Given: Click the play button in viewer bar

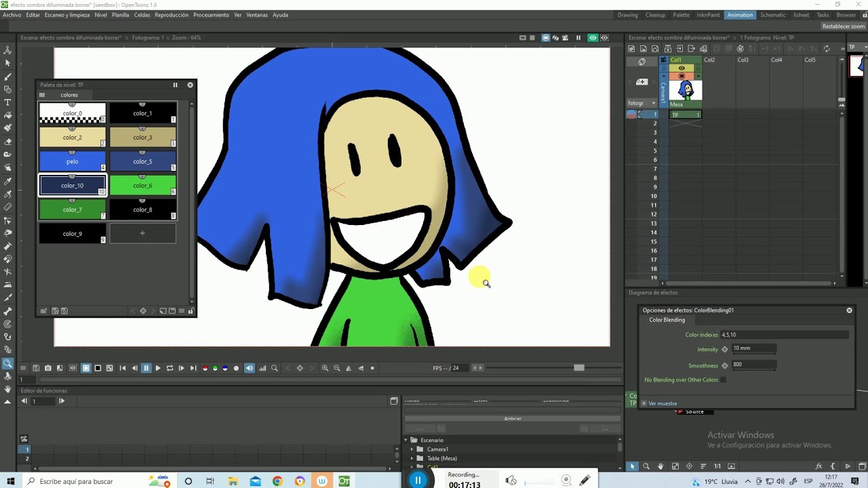Looking at the screenshot, I should [x=158, y=368].
